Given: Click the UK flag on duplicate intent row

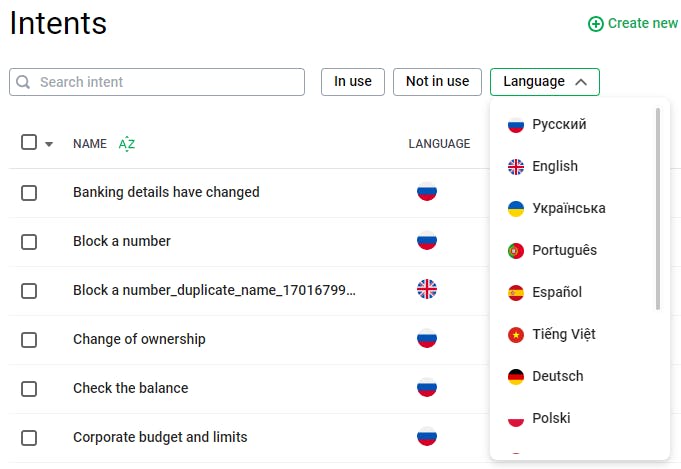Looking at the screenshot, I should 427,290.
